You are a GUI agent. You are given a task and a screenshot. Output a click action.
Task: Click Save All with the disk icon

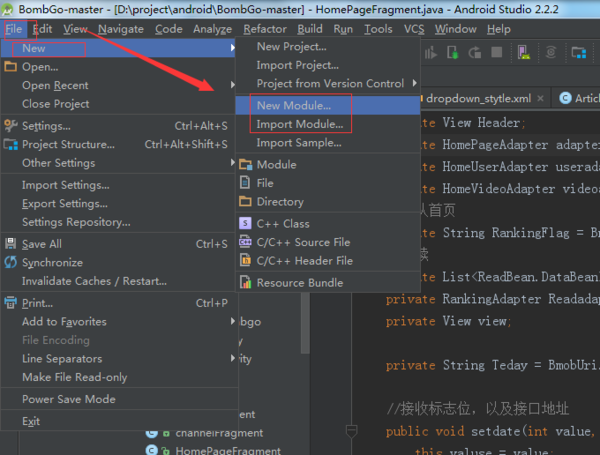119,244
